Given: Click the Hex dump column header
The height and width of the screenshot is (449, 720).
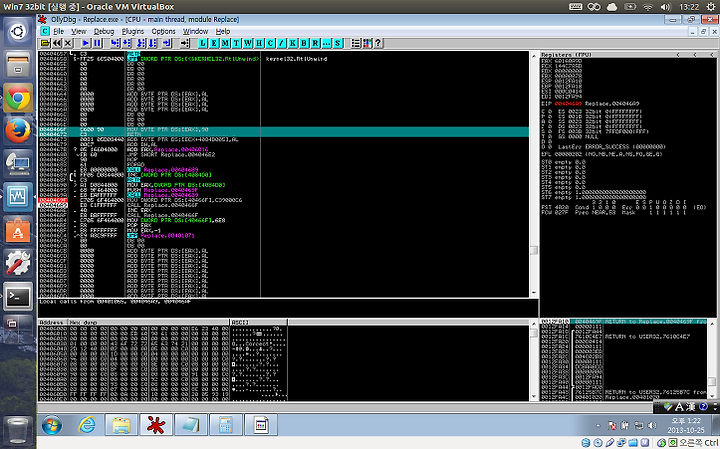Looking at the screenshot, I should [148, 322].
